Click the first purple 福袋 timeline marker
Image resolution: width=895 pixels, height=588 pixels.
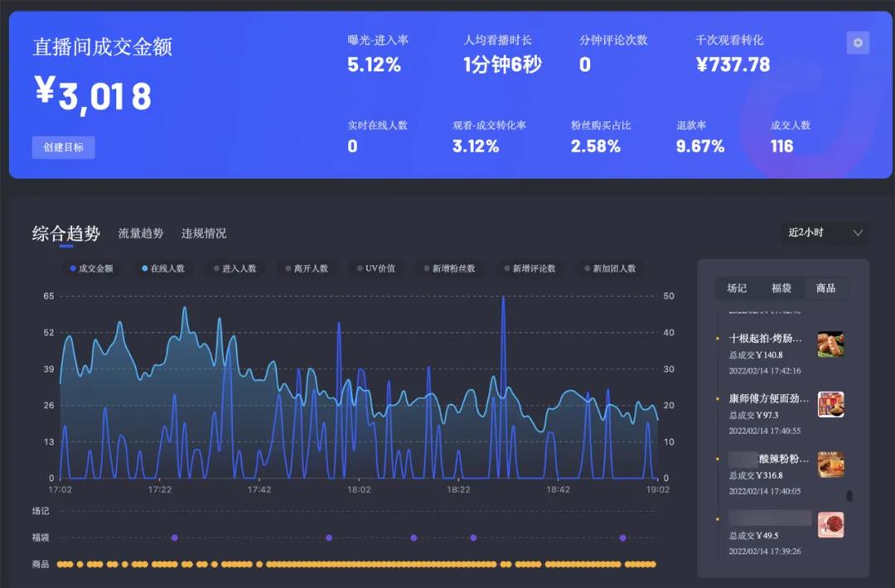[x=174, y=537]
